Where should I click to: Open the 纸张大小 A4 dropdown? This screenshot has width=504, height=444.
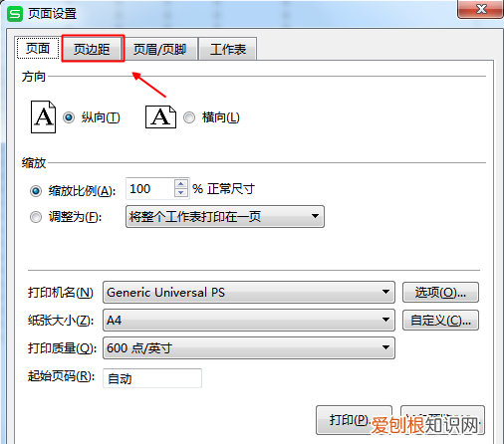coord(249,321)
